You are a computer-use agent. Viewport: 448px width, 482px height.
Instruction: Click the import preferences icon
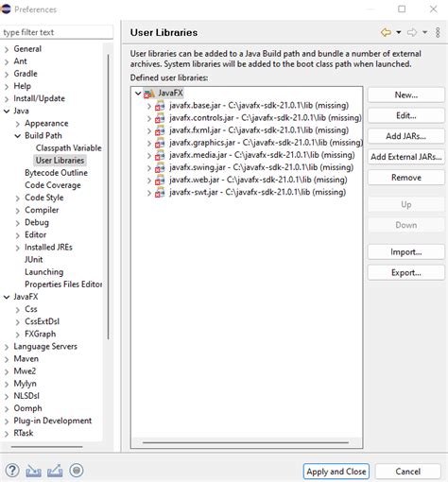click(x=33, y=471)
